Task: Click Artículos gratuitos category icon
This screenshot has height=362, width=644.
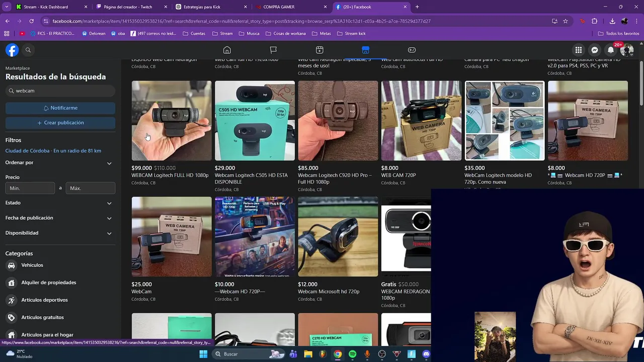Action: [11, 317]
